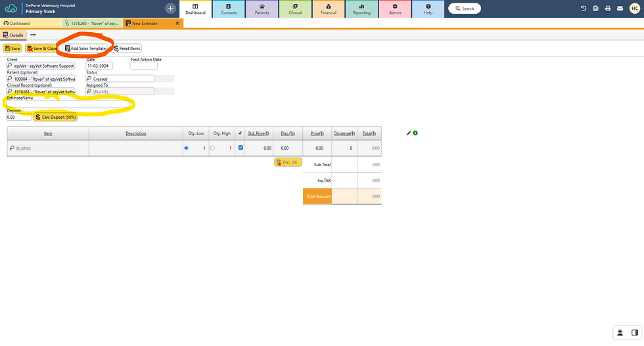644x346 pixels.
Task: Open the Assigned To lookup field
Action: 120,91
